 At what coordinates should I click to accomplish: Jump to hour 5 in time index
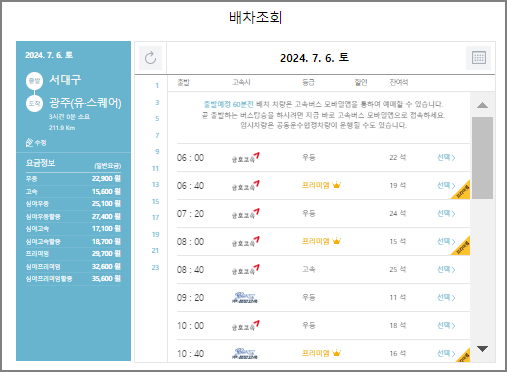pyautogui.click(x=157, y=119)
